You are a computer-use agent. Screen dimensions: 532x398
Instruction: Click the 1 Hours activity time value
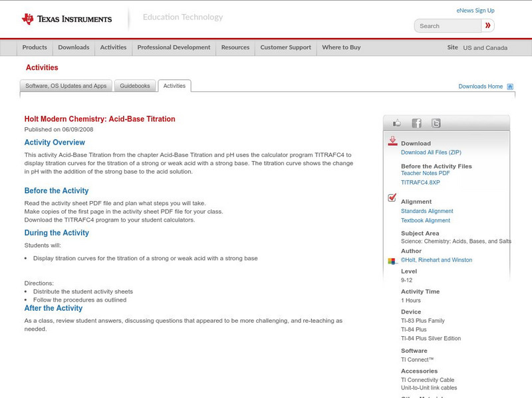point(410,301)
